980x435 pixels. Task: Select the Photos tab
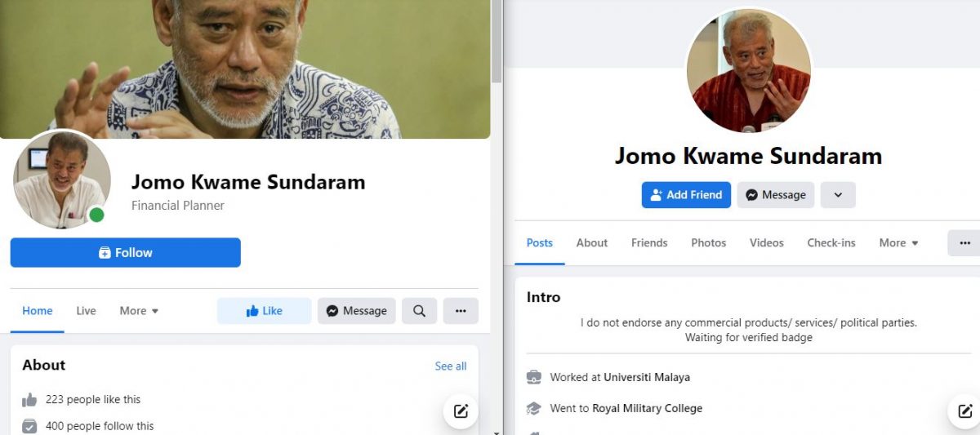click(x=708, y=243)
